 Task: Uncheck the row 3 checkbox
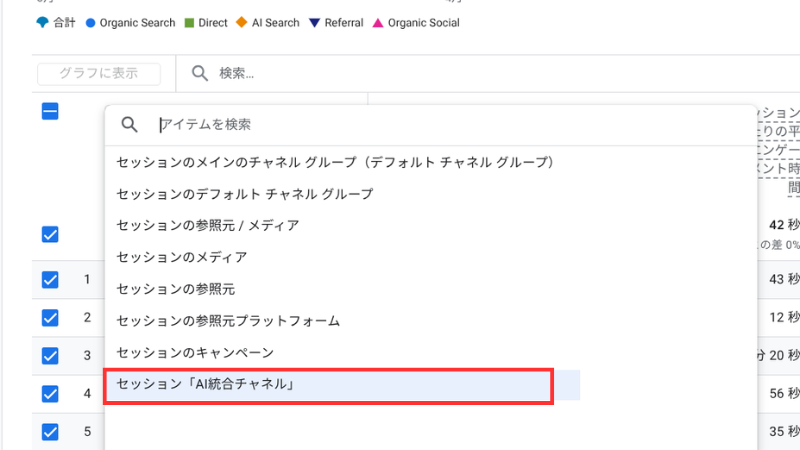click(x=50, y=356)
